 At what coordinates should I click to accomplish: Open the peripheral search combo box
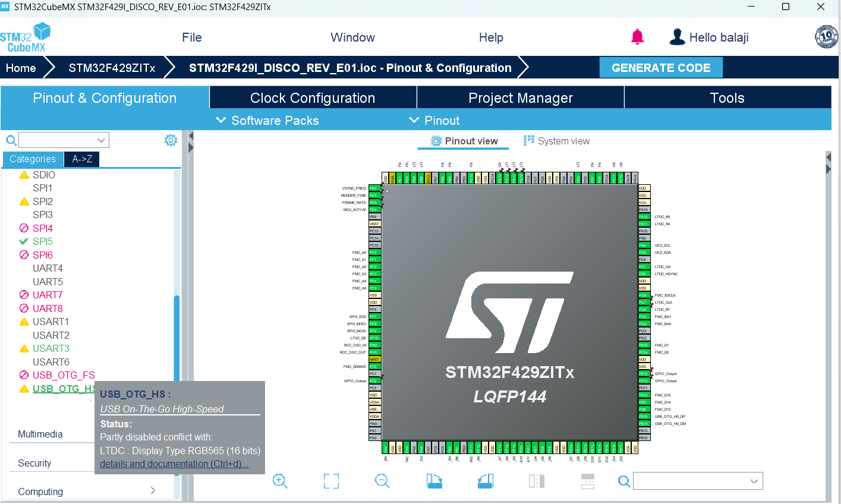coord(64,140)
